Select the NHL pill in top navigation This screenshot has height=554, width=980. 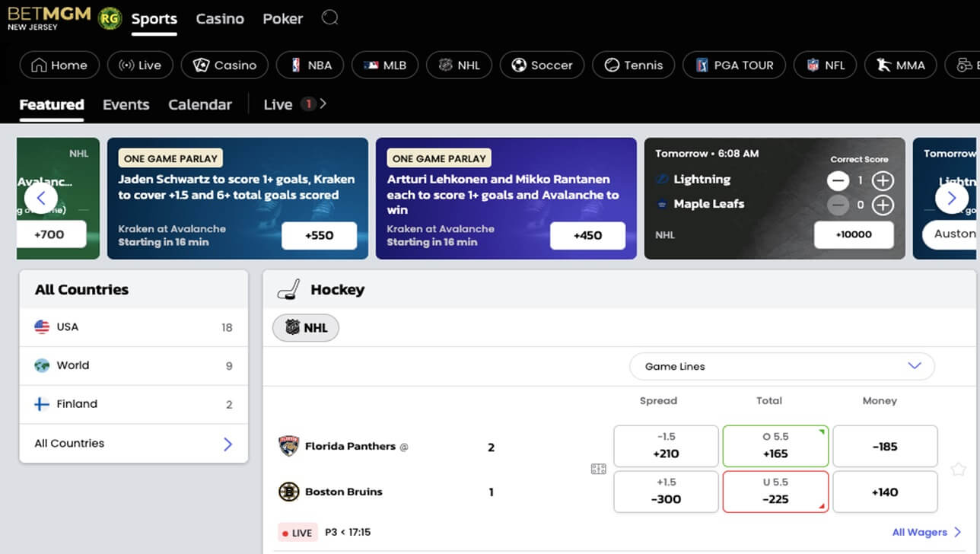(x=459, y=65)
